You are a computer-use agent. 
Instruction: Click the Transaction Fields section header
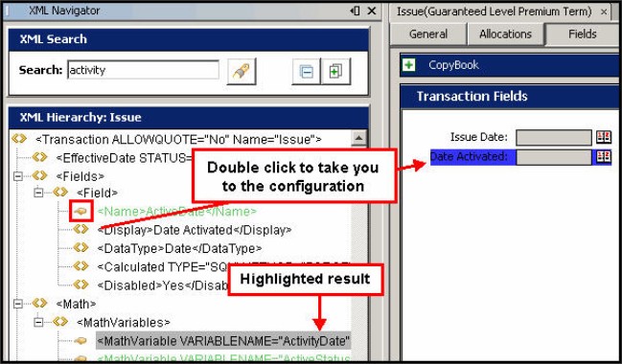point(509,97)
